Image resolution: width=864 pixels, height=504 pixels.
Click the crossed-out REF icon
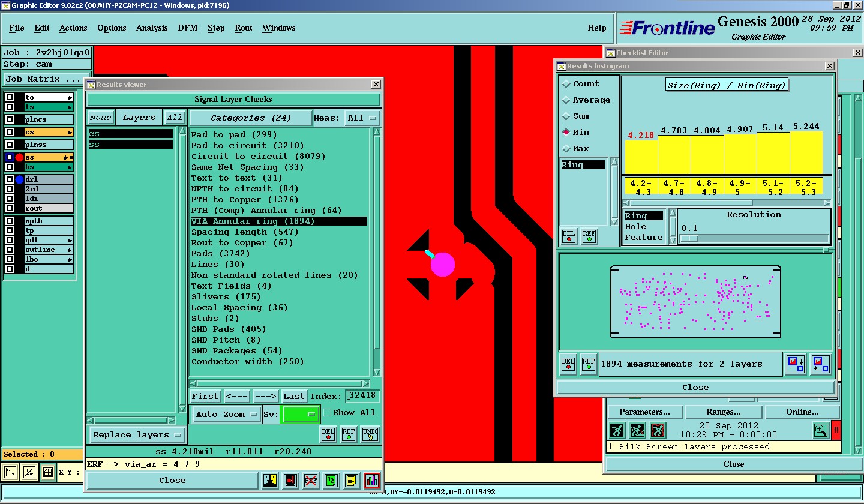pyautogui.click(x=311, y=481)
